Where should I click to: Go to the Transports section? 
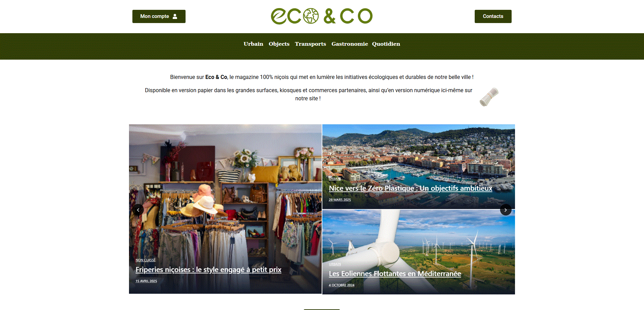310,44
